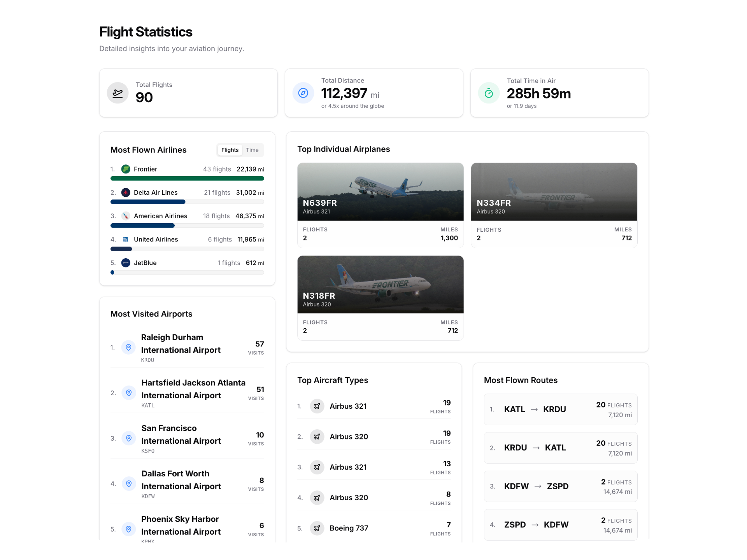Image resolution: width=747 pixels, height=560 pixels.
Task: Click the arrow in KRDU to KATL route
Action: pyautogui.click(x=536, y=448)
